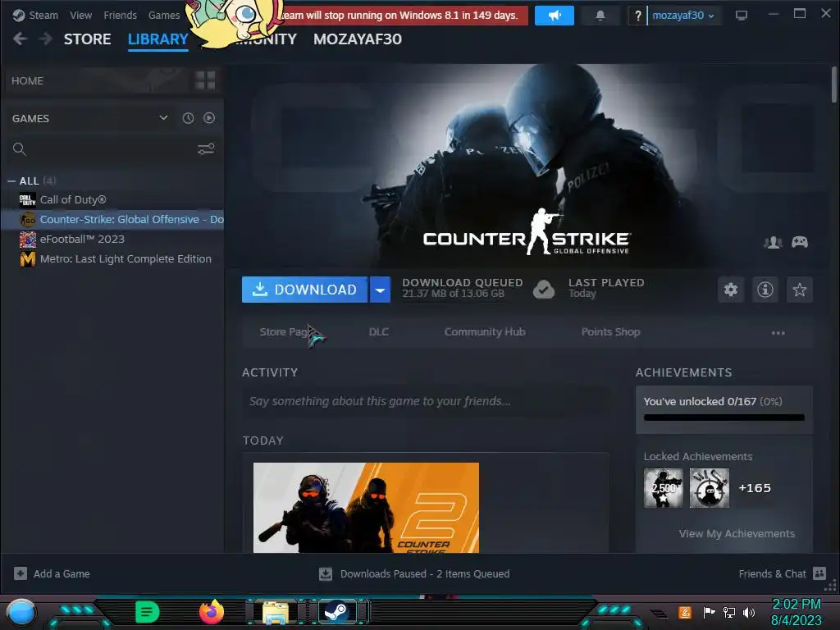Viewport: 840px width, 630px height.
Task: Click the blue DOWNLOAD button
Action: [304, 290]
